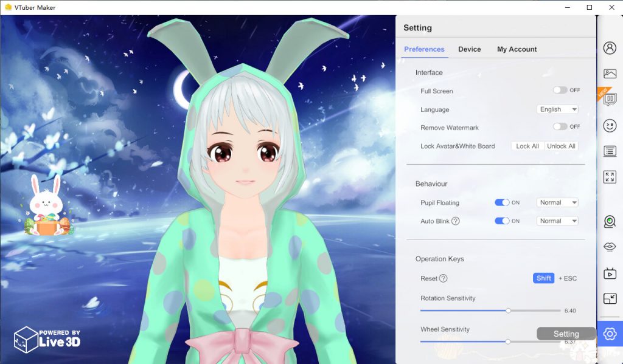Click the Lock All button
The width and height of the screenshot is (623, 364).
click(x=527, y=146)
